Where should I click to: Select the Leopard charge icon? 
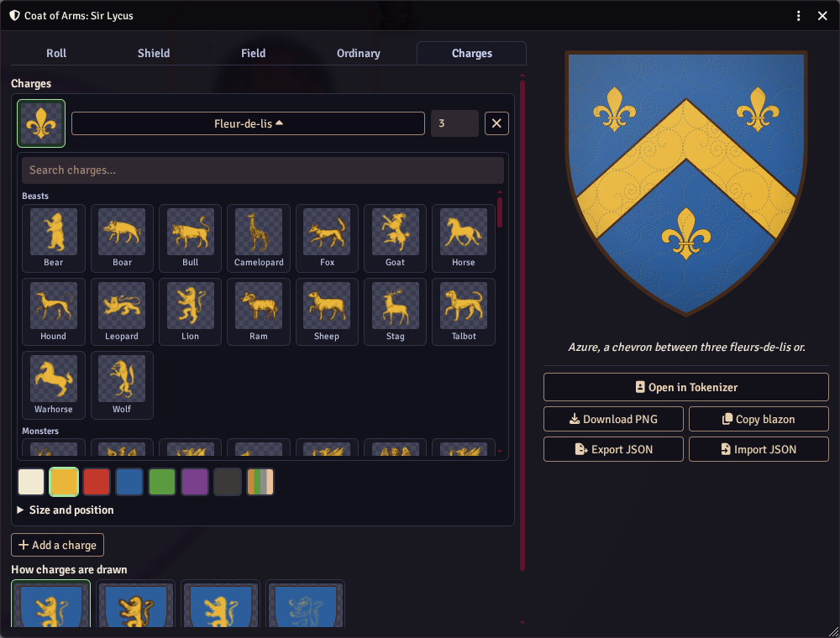(x=122, y=311)
